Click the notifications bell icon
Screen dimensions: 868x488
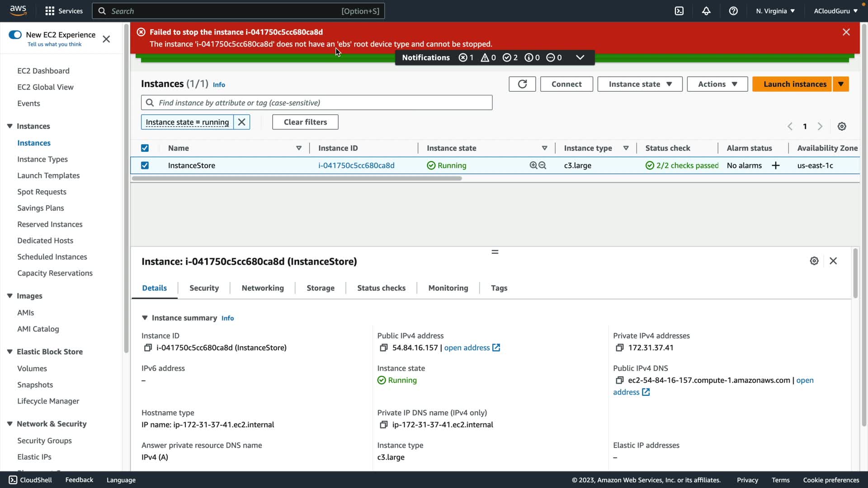706,11
